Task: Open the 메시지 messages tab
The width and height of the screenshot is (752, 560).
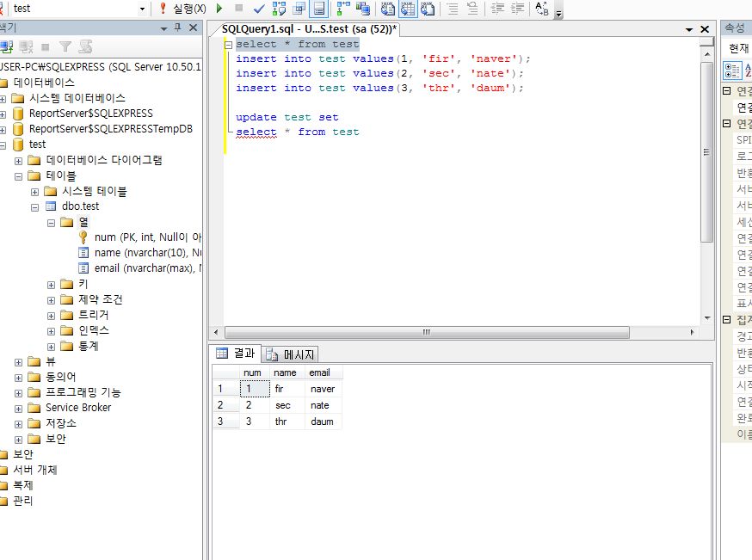Action: [x=290, y=354]
